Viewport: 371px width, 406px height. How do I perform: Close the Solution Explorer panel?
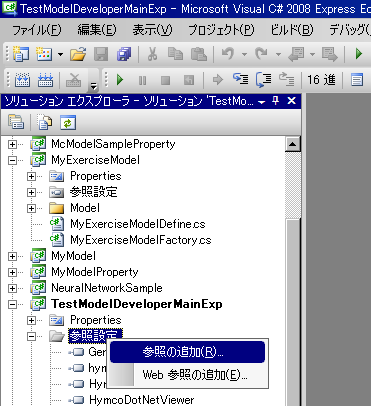coord(292,101)
